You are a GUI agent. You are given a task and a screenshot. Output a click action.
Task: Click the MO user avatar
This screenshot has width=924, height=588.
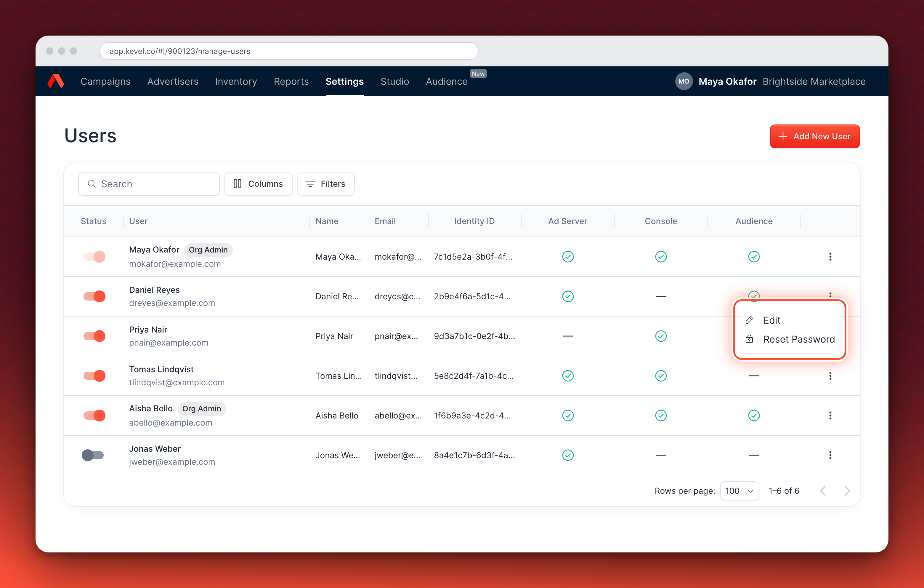click(684, 82)
